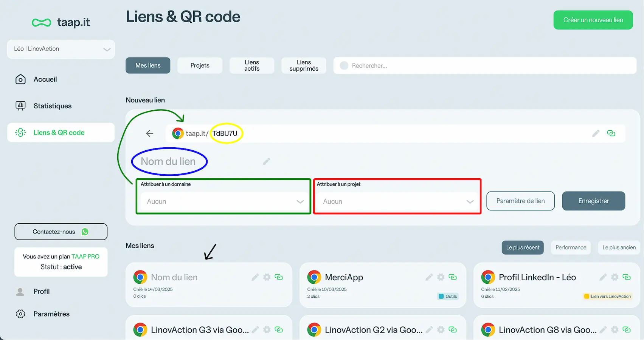
Task: Copy the LinovAction G3 link
Action: [279, 330]
